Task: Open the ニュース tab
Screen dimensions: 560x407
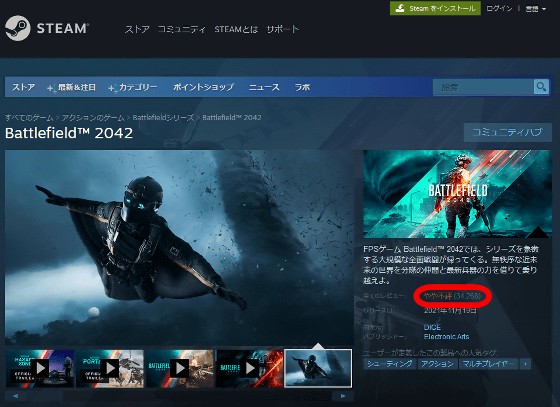Action: [x=264, y=87]
